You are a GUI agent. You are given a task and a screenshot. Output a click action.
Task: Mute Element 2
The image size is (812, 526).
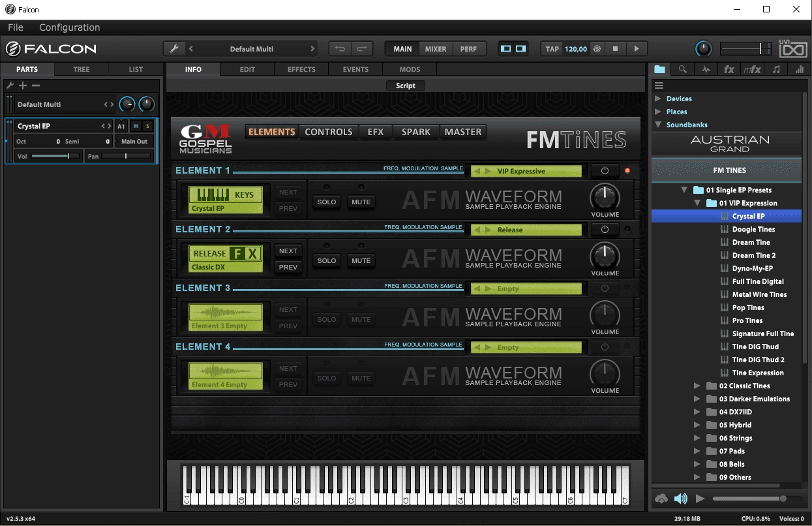(x=361, y=260)
